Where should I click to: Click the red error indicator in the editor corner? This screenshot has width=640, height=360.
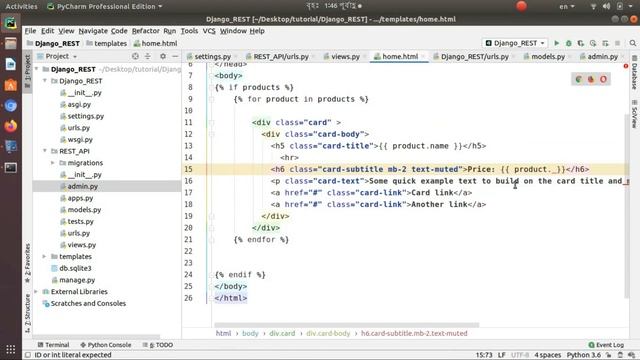coord(626,66)
